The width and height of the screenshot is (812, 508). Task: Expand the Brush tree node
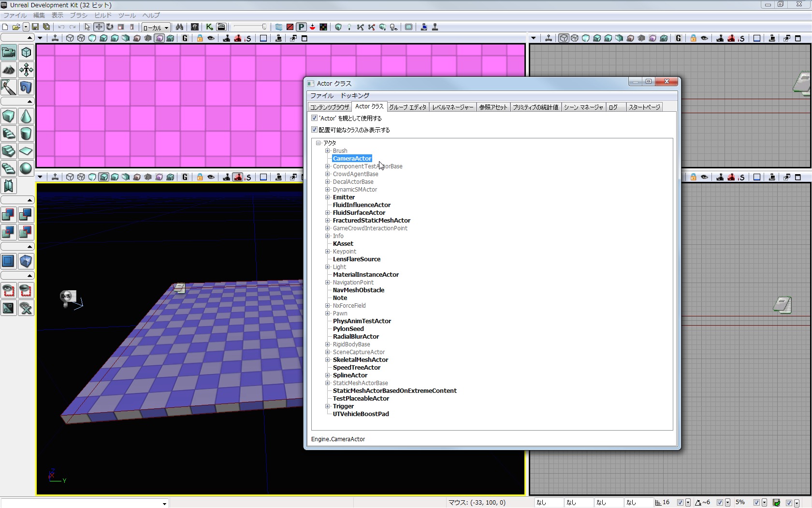click(x=328, y=151)
